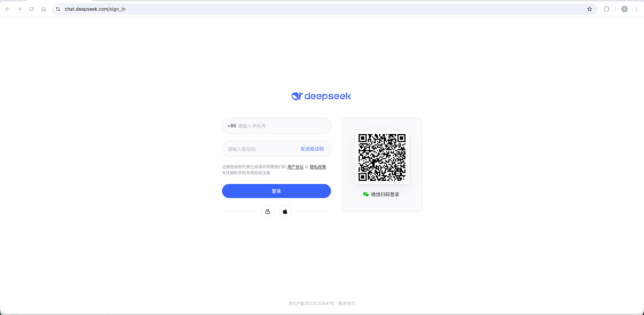Screen dimensions: 644x315
Task: Sign in with Apple icon
Action: tap(285, 211)
